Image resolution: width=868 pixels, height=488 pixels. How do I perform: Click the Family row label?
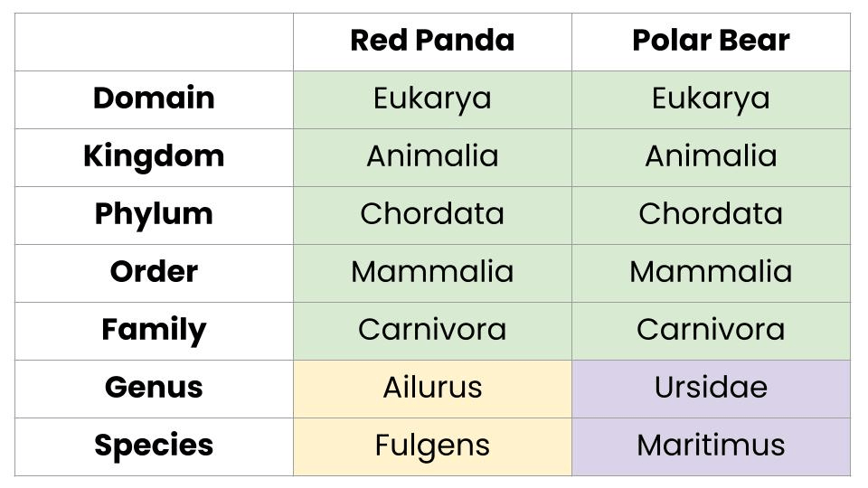pyautogui.click(x=154, y=330)
